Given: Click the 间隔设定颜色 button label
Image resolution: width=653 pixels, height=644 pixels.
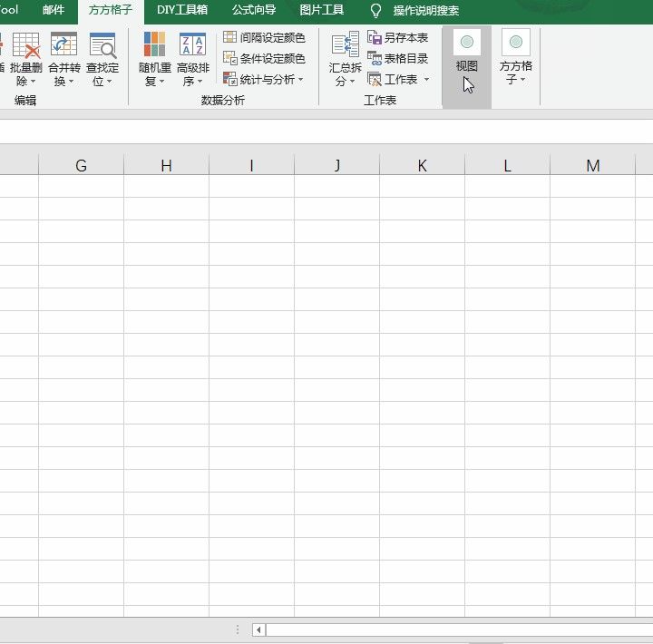Looking at the screenshot, I should pyautogui.click(x=272, y=37).
